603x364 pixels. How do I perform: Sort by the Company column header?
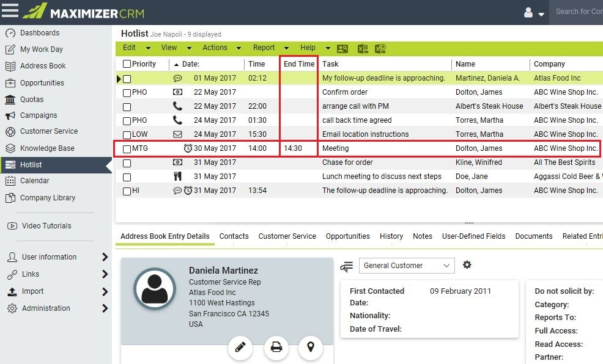click(549, 64)
